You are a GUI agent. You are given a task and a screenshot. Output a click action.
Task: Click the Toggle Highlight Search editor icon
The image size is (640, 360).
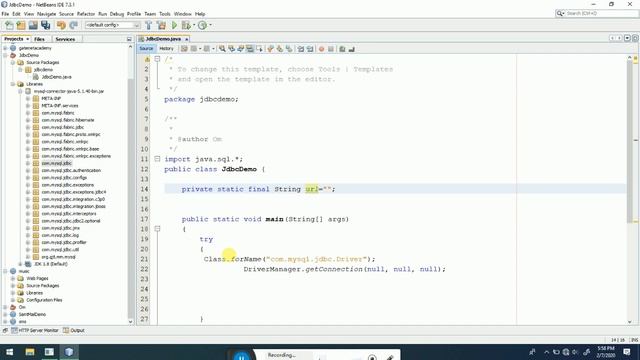coord(249,49)
